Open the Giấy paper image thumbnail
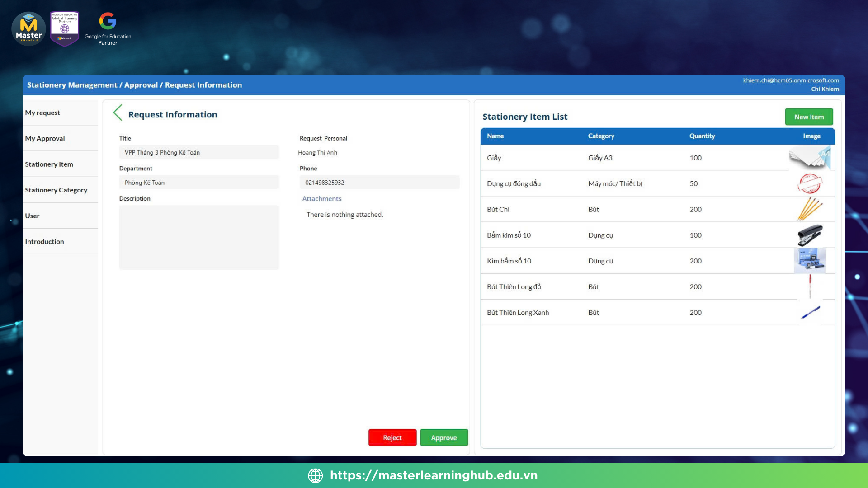 coord(810,158)
